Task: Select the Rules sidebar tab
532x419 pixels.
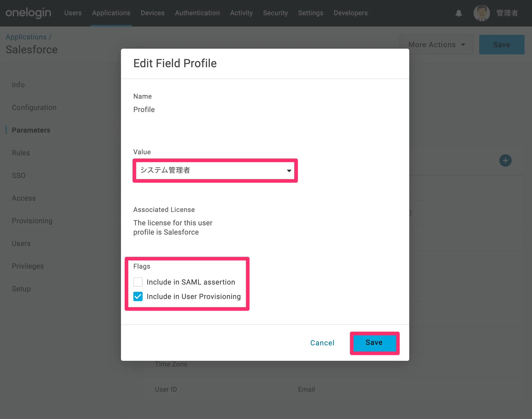Action: [x=21, y=153]
